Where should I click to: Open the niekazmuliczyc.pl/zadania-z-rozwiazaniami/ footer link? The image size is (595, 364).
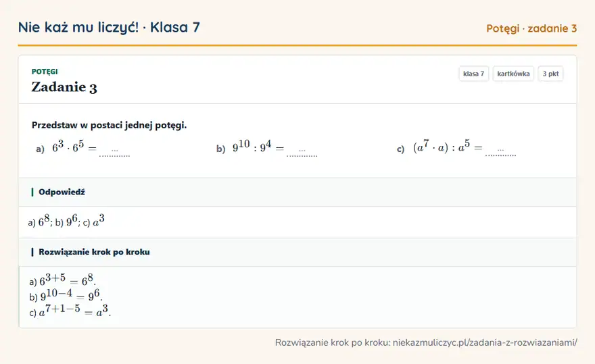click(x=485, y=343)
